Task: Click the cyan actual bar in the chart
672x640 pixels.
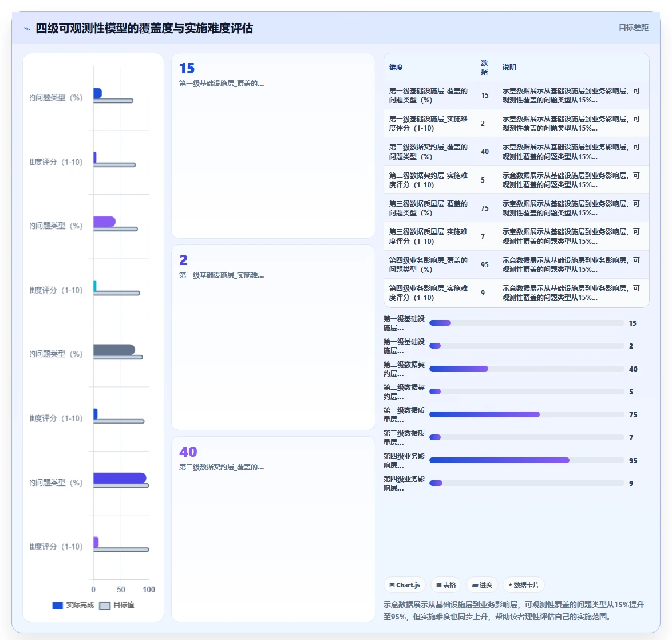Action: [x=94, y=286]
